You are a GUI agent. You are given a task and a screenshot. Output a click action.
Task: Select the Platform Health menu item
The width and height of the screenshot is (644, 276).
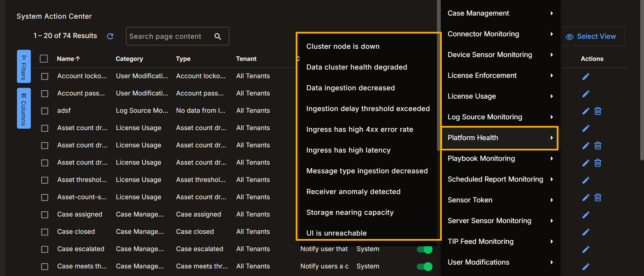pos(500,138)
